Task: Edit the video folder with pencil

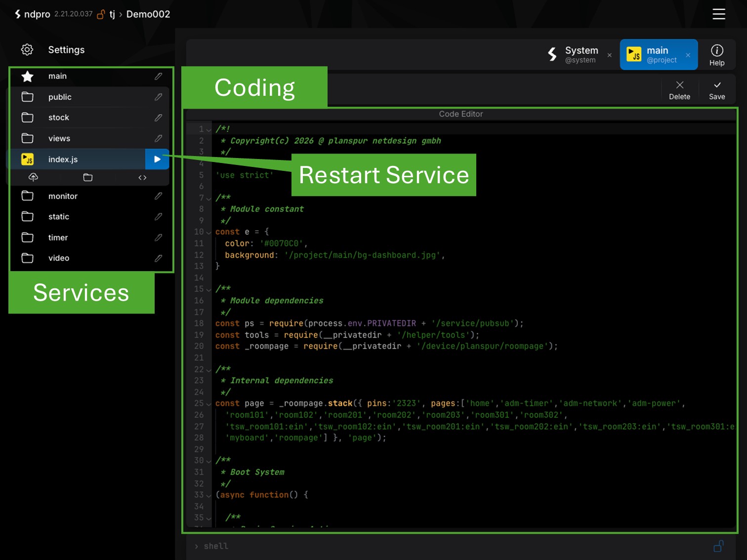Action: tap(158, 258)
